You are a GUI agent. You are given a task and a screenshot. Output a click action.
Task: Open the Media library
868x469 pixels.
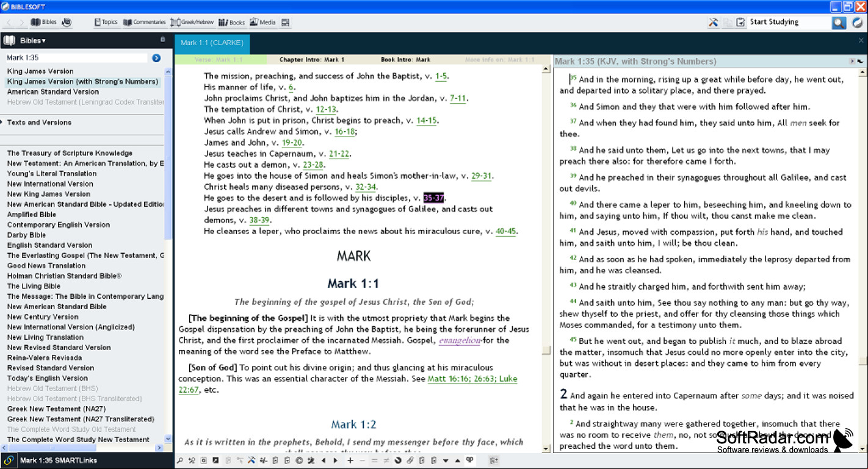coord(262,23)
